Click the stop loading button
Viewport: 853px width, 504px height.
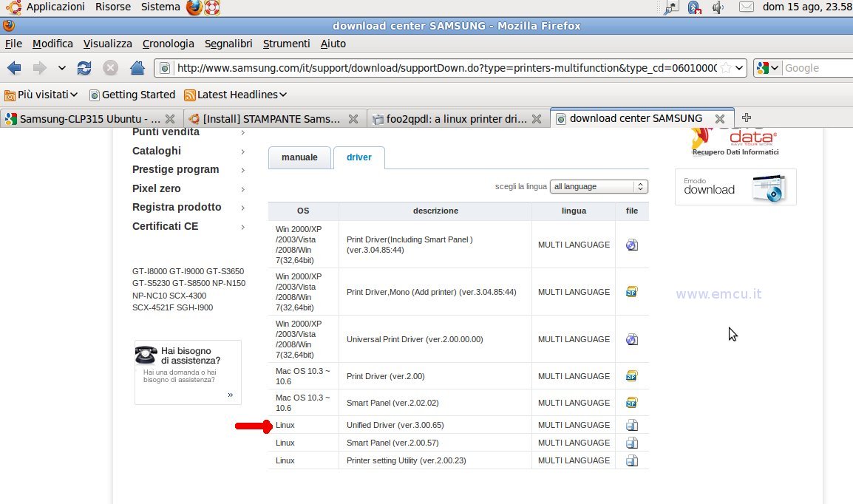(x=110, y=68)
